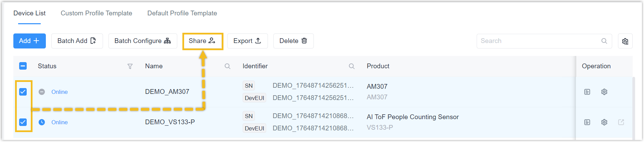Open external link icon for DEMO_VS133-P

(x=621, y=122)
